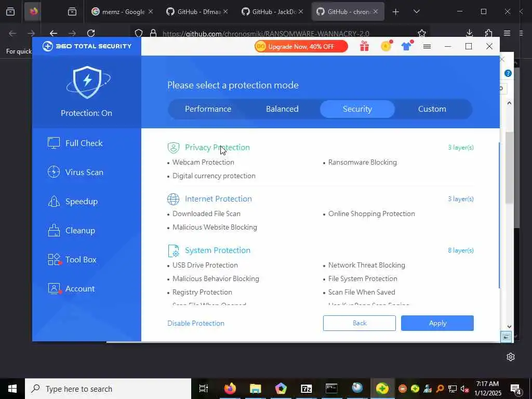Screen dimensions: 532x399
Task: Open the blue t-shirt theme icon
Action: [x=406, y=46]
